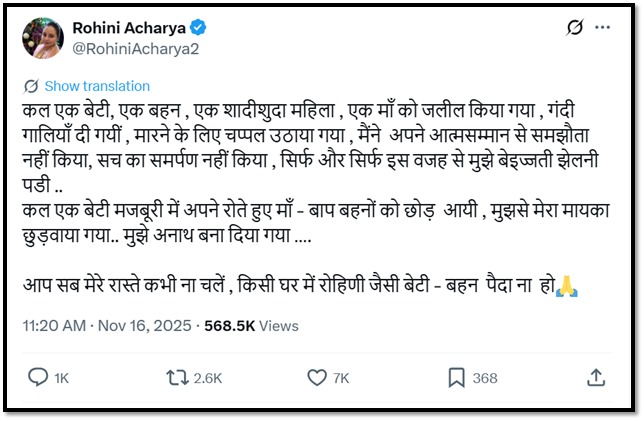Viewport: 644px width, 421px height.
Task: Show translation of the Hindi post
Action: pyautogui.click(x=96, y=86)
